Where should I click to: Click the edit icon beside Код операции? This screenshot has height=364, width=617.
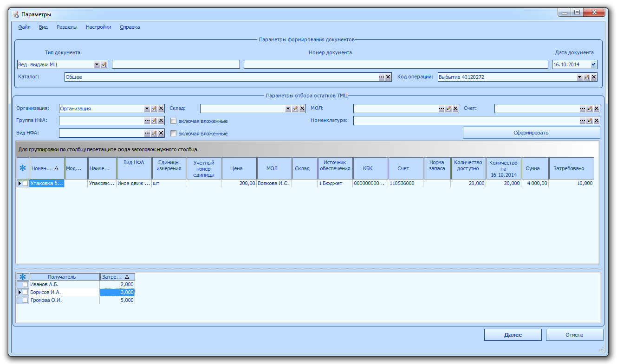(x=587, y=77)
